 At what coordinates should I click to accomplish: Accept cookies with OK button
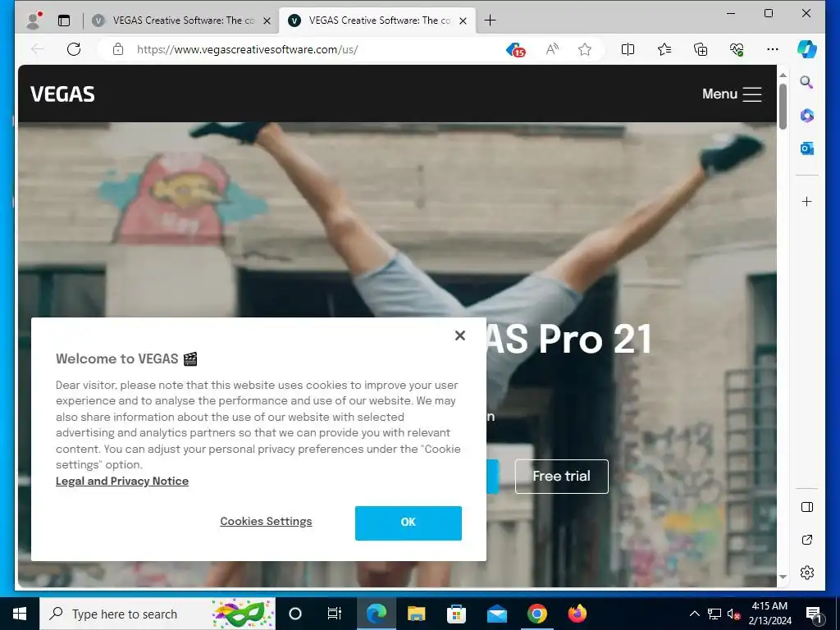409,523
